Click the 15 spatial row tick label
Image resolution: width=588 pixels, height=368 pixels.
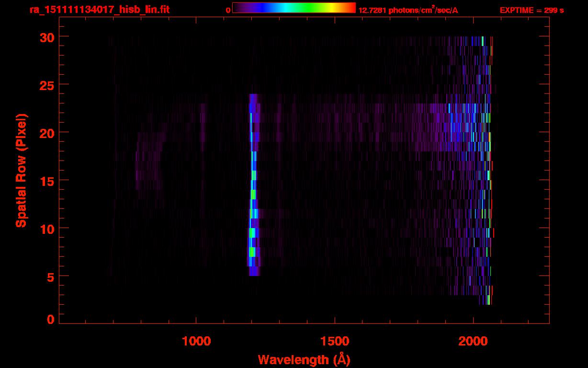(x=47, y=181)
